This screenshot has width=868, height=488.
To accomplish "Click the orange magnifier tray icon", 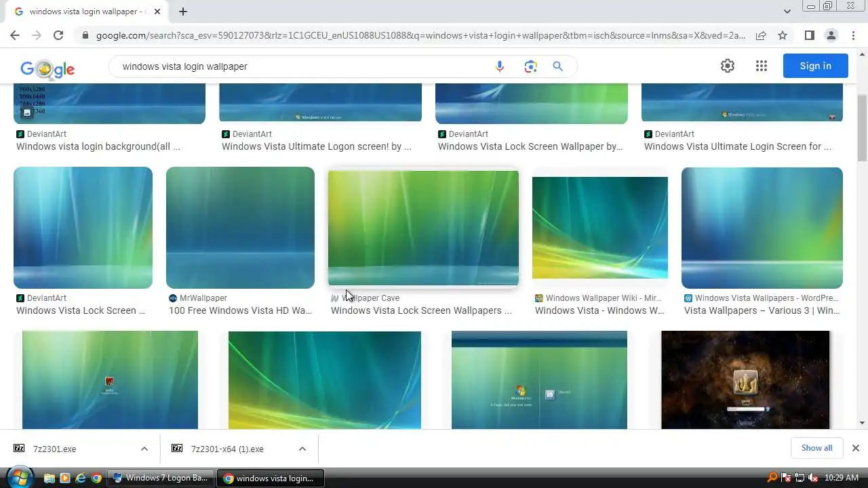I will coord(772,478).
